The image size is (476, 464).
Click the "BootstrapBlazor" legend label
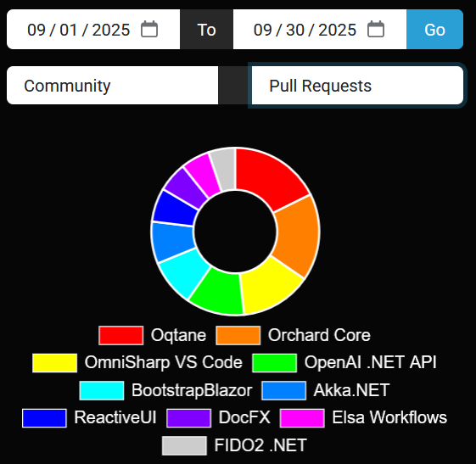click(x=192, y=390)
